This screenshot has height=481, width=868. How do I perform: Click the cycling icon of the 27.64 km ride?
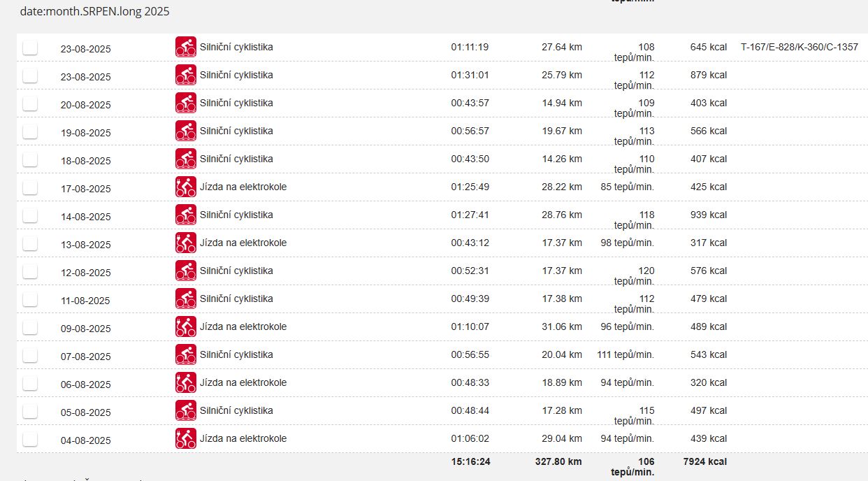pos(185,47)
